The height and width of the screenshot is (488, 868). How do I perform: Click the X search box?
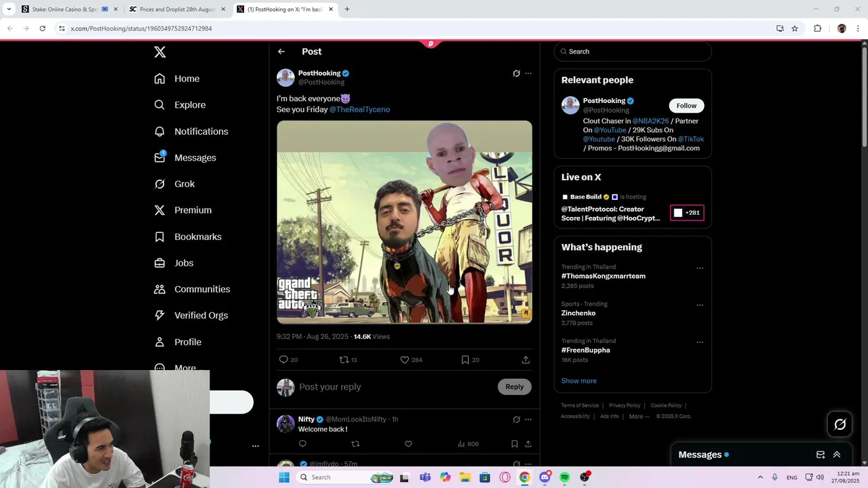click(633, 52)
